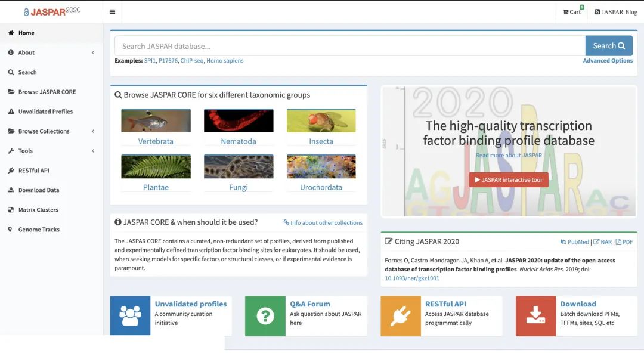The image size is (644, 353).
Task: Click the Home house icon in sidebar
Action: 11,33
